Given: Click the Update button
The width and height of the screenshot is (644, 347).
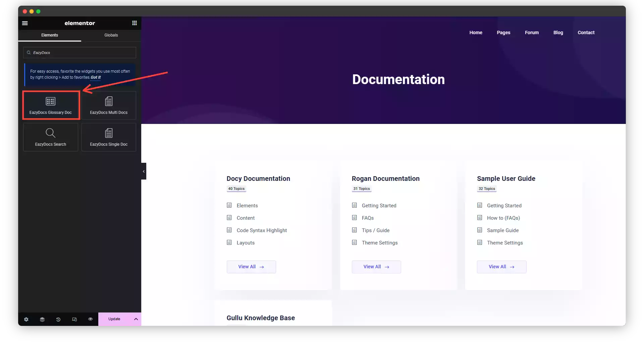Looking at the screenshot, I should [x=114, y=319].
